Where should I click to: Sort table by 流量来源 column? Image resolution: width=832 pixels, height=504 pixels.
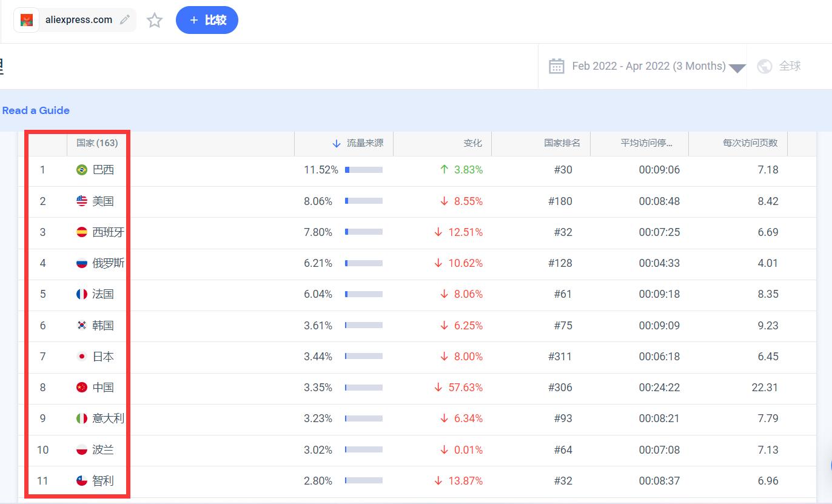point(364,143)
